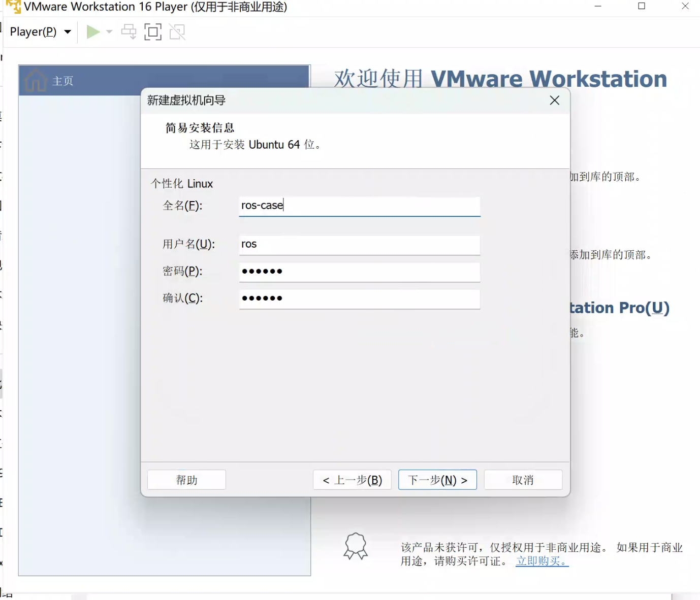Viewport: 700px width, 600px height.
Task: Click the 帮助 help button
Action: coord(186,480)
